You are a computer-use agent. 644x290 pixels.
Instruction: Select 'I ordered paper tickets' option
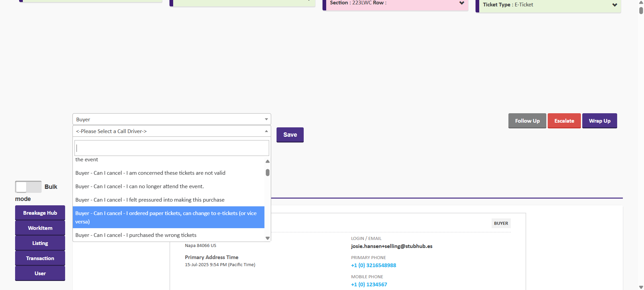[166, 217]
